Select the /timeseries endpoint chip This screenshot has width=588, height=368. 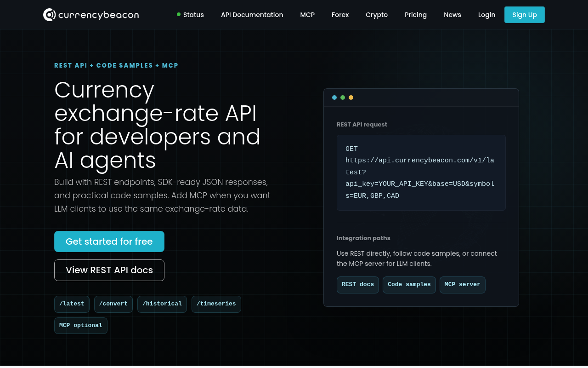pos(216,304)
